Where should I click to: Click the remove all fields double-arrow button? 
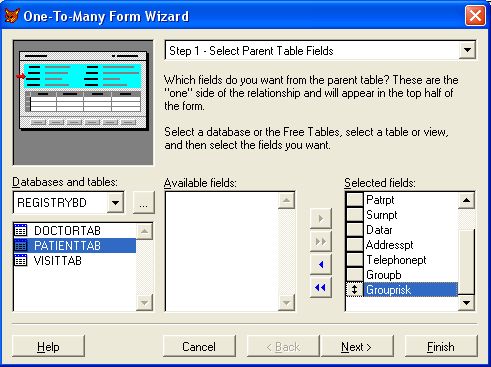pyautogui.click(x=321, y=287)
